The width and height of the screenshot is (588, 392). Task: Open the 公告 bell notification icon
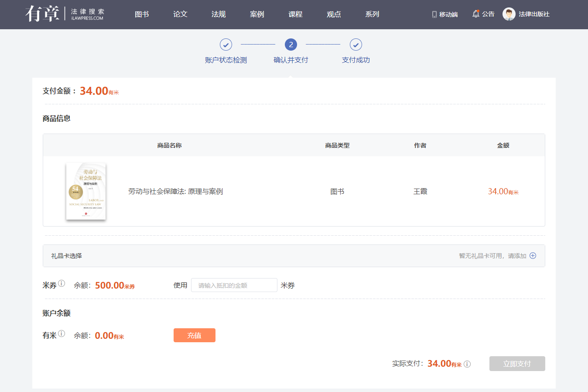click(x=475, y=14)
